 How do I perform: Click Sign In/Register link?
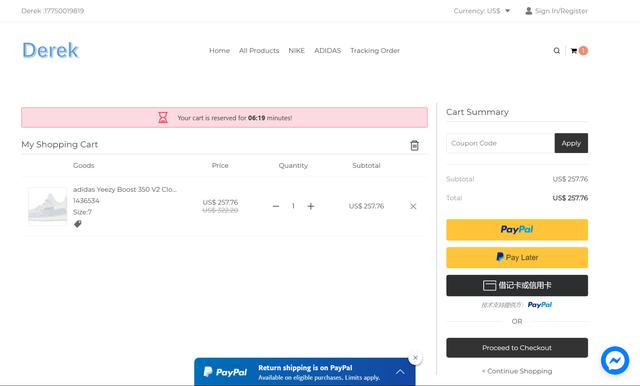561,11
